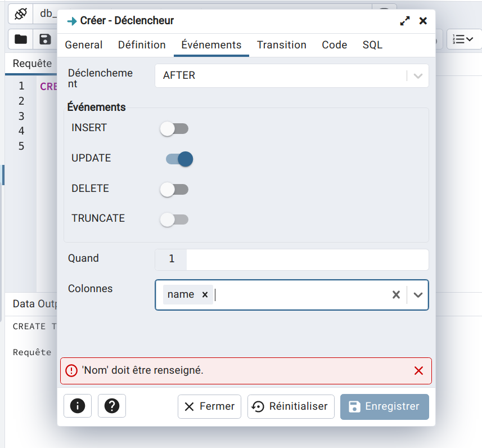Clear all selected Colonnes values
Image resolution: width=482 pixels, height=448 pixels.
click(x=397, y=295)
